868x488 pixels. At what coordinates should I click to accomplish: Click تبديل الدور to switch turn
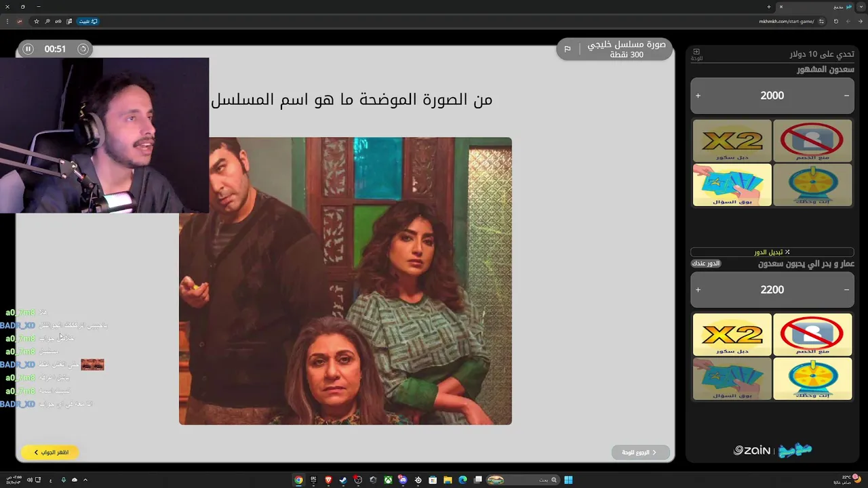[x=772, y=252]
